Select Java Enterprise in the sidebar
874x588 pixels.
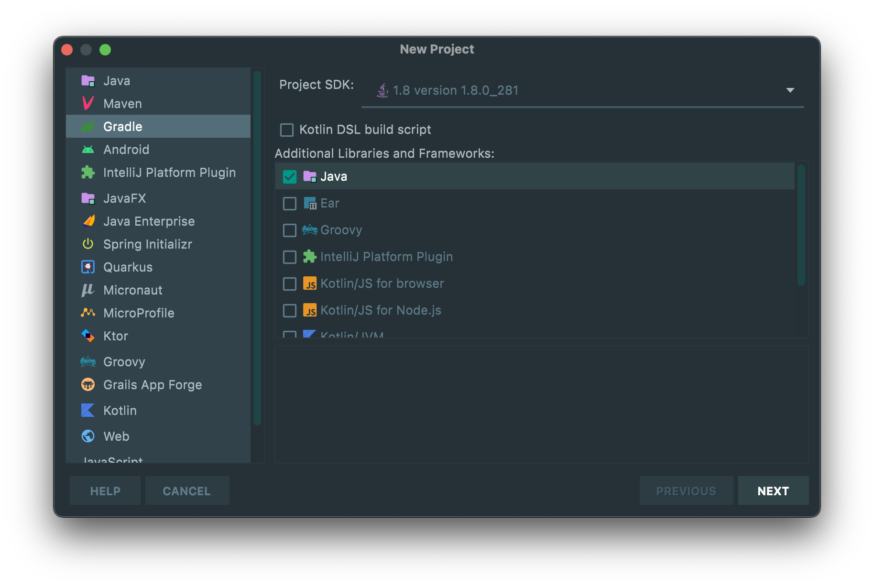tap(148, 221)
